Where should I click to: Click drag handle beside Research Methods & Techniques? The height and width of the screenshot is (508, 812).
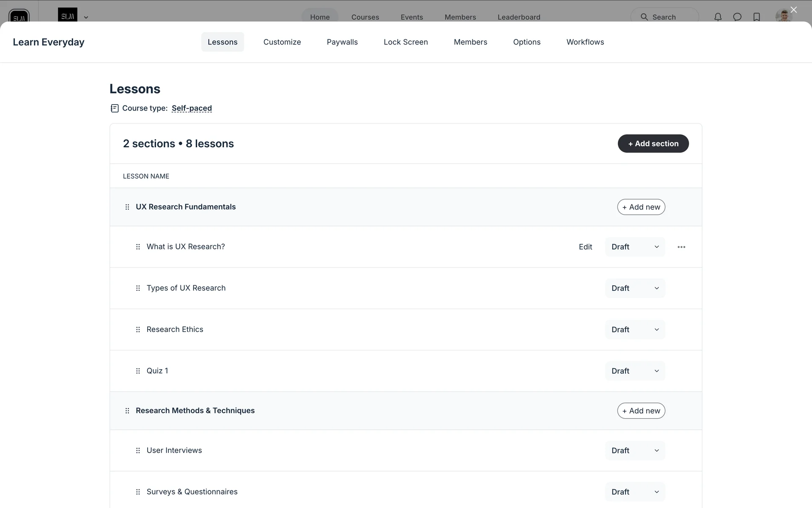[127, 411]
